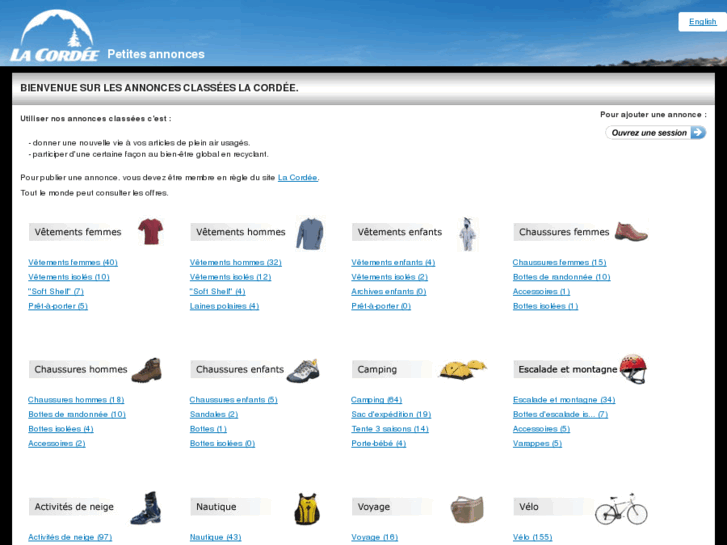Open Sandales (2) link
727x545 pixels.
(214, 414)
